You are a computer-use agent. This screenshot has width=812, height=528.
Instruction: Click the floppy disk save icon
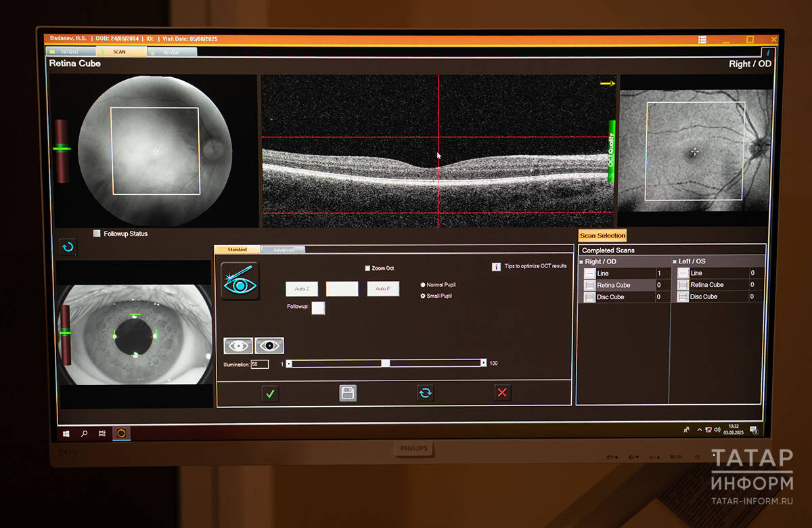pyautogui.click(x=348, y=393)
